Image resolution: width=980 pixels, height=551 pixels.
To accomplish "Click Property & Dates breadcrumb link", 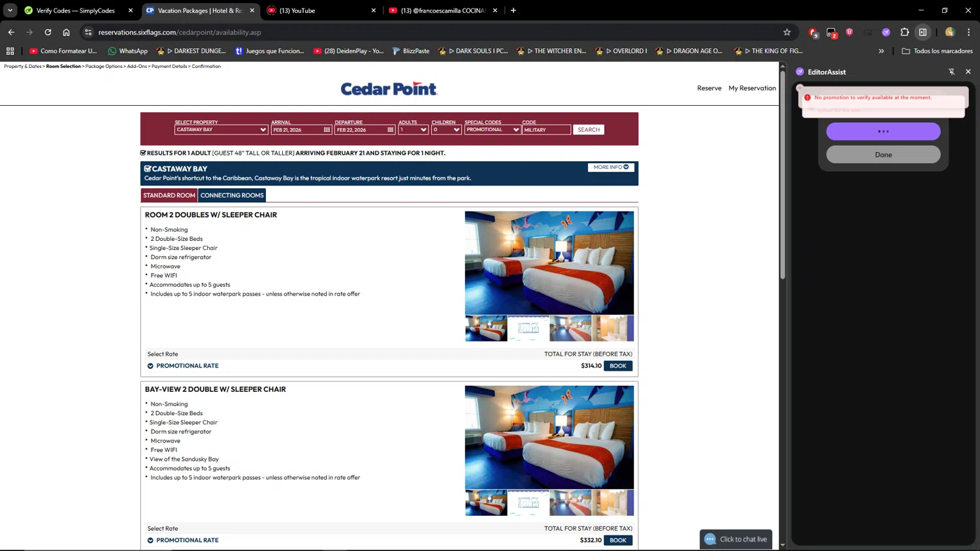I will pyautogui.click(x=23, y=66).
